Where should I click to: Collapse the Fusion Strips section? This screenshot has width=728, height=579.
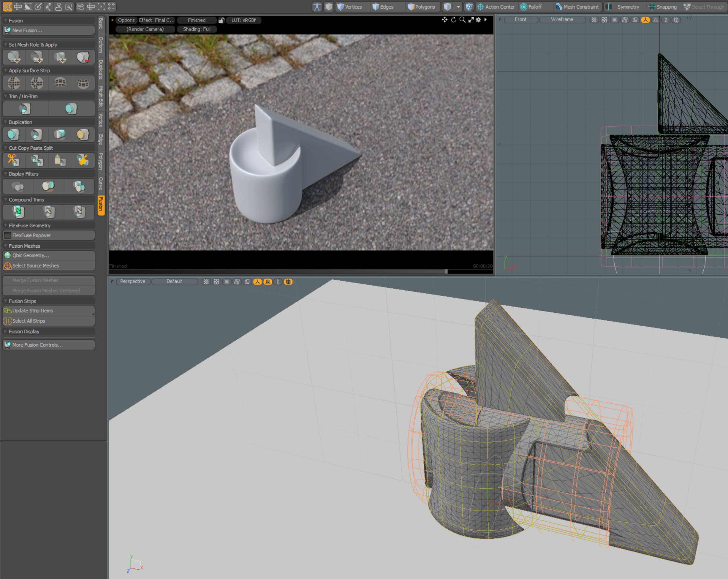point(22,301)
